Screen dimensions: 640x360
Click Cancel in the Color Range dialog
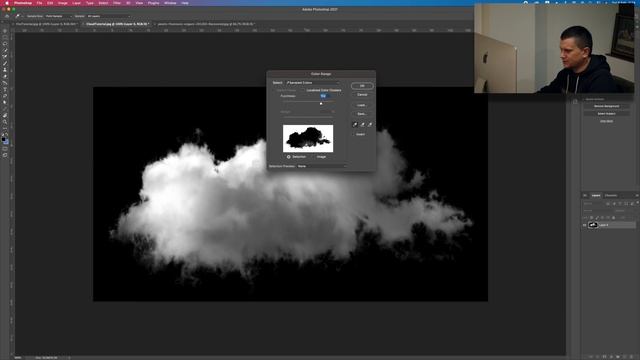click(x=362, y=95)
